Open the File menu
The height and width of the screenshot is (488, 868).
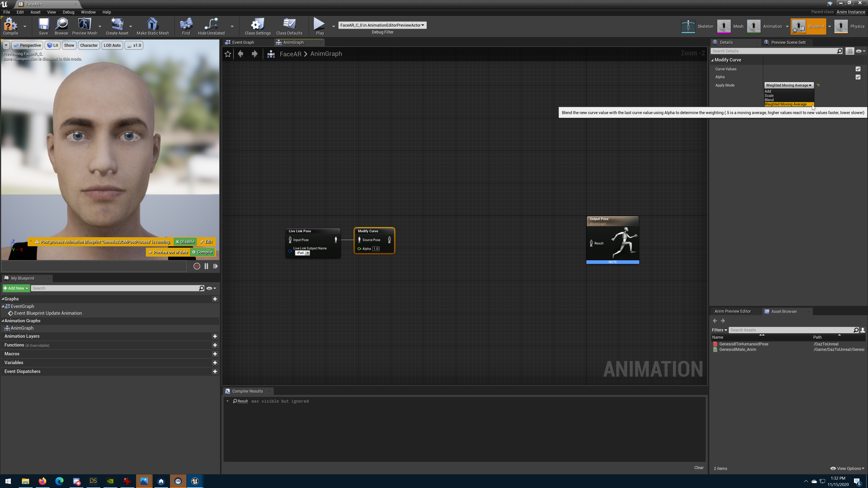coord(6,12)
